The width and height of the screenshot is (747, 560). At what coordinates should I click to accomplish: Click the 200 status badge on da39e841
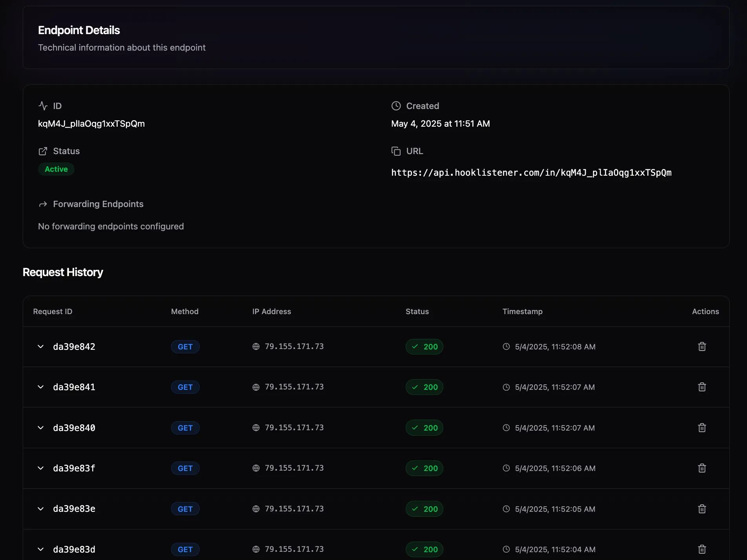(425, 387)
